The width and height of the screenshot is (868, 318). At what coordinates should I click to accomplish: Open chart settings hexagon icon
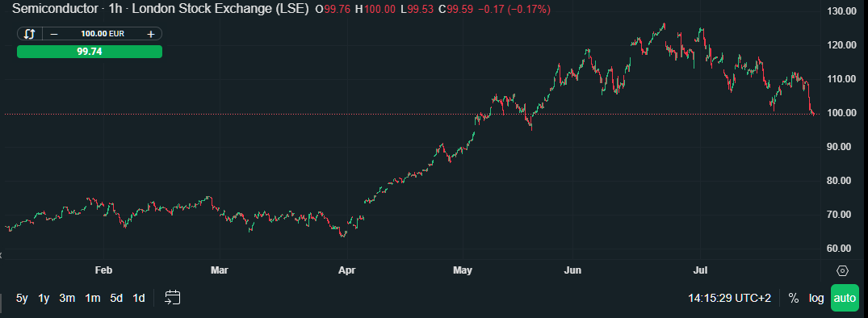coord(842,270)
